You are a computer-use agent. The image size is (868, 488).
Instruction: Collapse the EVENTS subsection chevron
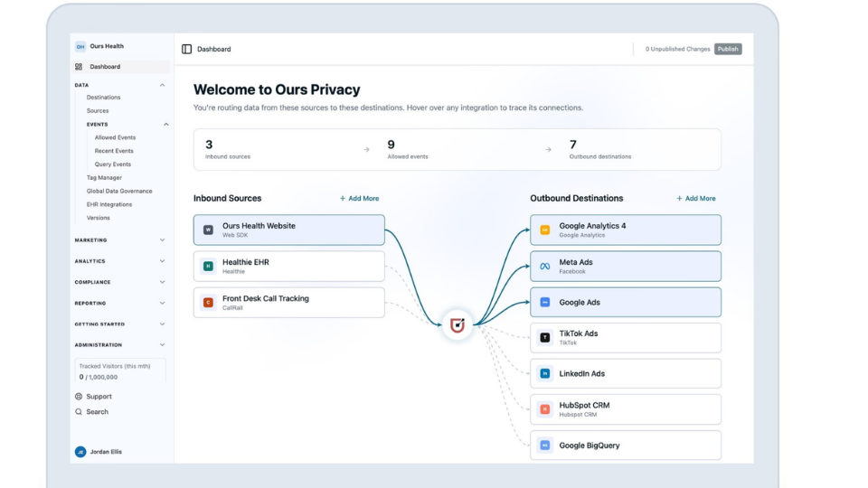(166, 125)
